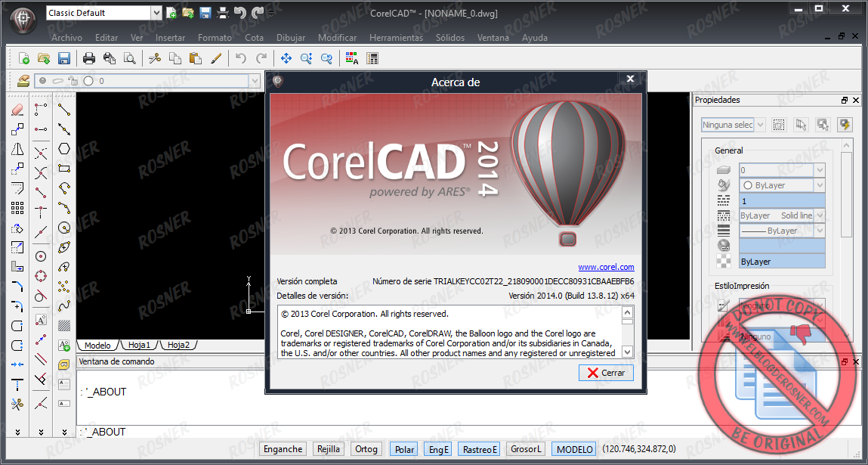Toggle GrosorL line weight display
The image size is (868, 465).
[x=525, y=449]
